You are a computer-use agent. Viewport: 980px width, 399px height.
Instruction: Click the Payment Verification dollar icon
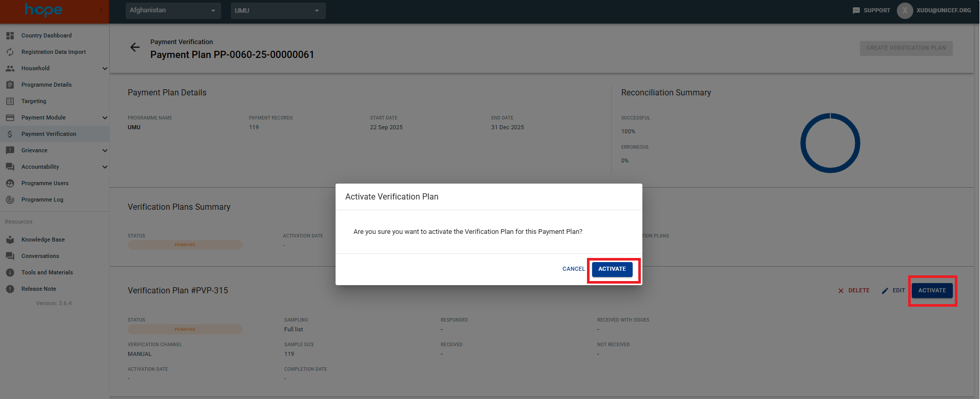[10, 134]
